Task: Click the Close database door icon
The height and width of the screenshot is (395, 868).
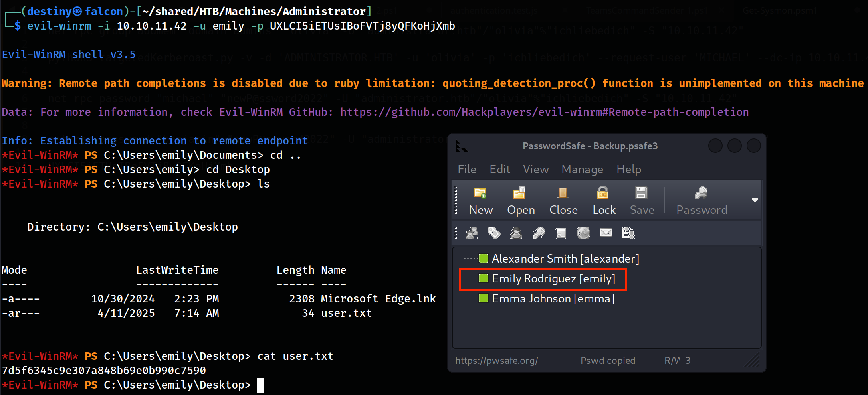Action: tap(563, 194)
